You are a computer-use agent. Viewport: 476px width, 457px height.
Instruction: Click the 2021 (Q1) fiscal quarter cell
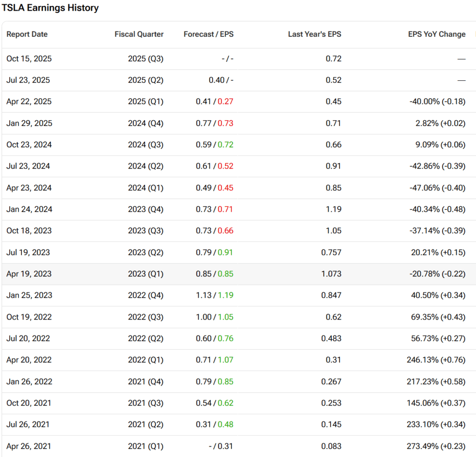coord(145,446)
